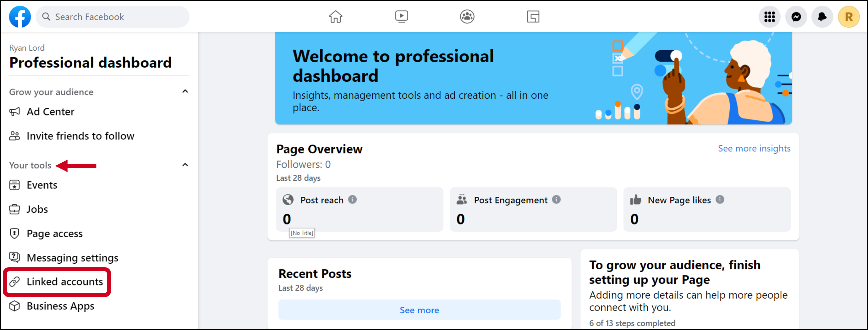
Task: Click the Page Overview heading
Action: [319, 149]
